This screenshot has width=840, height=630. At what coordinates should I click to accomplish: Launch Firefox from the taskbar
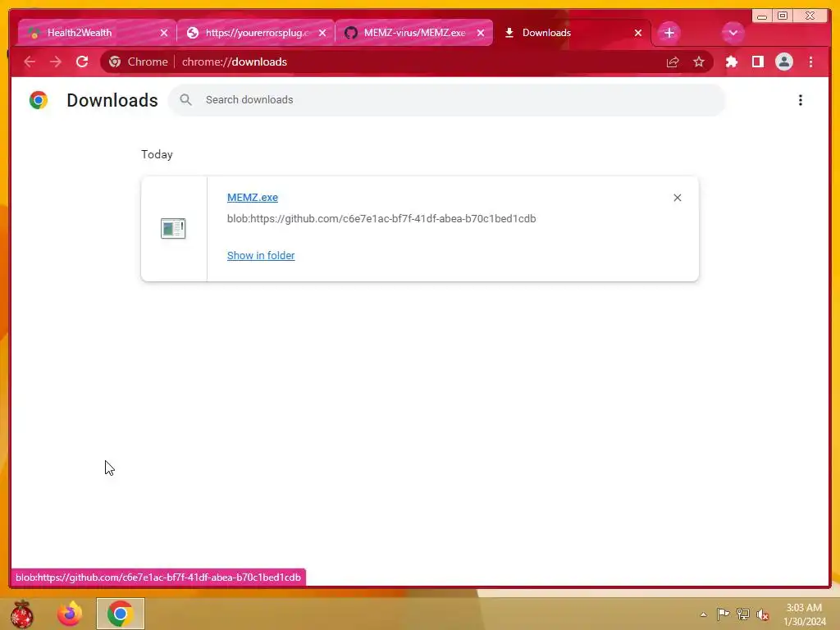(x=70, y=614)
